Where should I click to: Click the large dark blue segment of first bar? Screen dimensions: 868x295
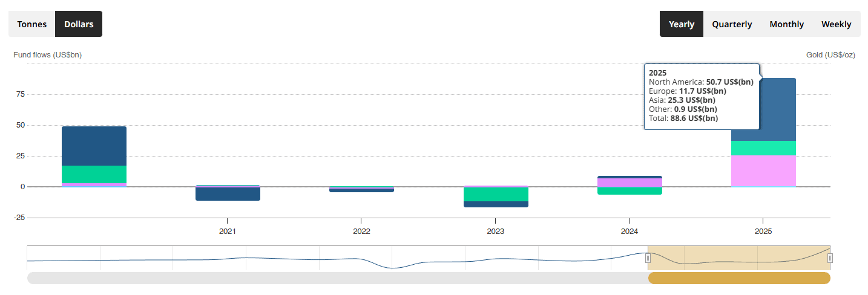pyautogui.click(x=94, y=146)
